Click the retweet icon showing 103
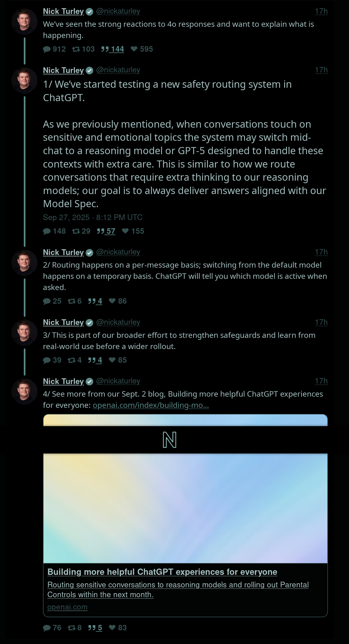Viewport: 349px width, 644px height. point(76,49)
